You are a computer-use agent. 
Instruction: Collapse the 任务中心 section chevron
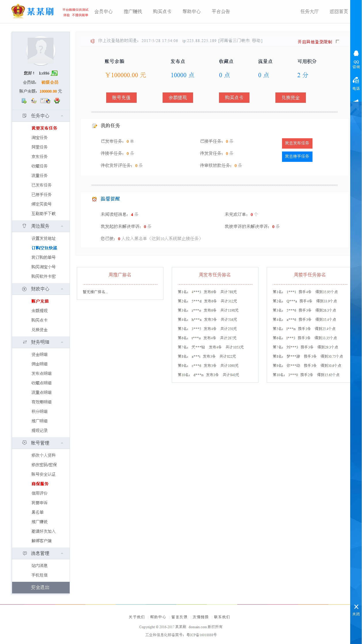(x=62, y=116)
